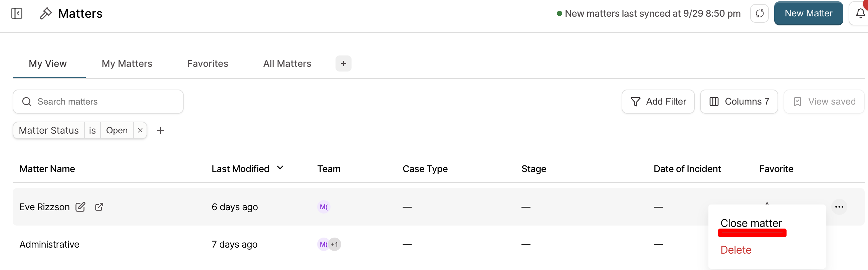Focus the Search matters field
868x270 pixels.
pos(98,102)
